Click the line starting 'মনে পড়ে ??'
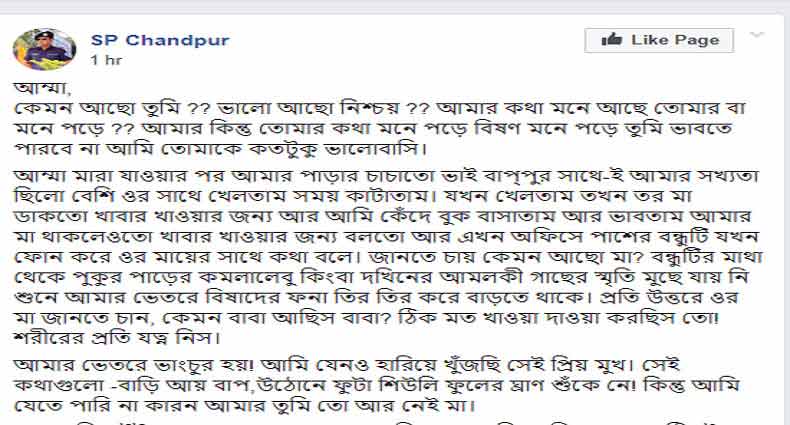The width and height of the screenshot is (790, 425). tap(373, 129)
